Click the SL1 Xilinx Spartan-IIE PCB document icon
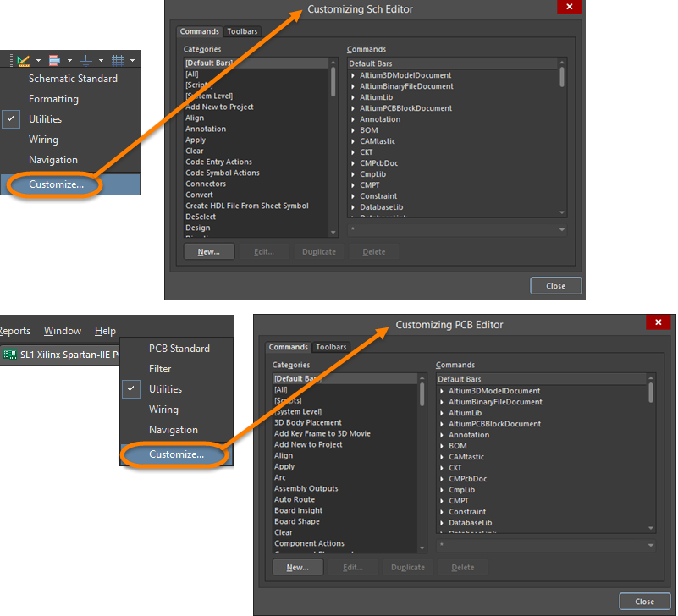The width and height of the screenshot is (678, 616). pyautogui.click(x=9, y=354)
